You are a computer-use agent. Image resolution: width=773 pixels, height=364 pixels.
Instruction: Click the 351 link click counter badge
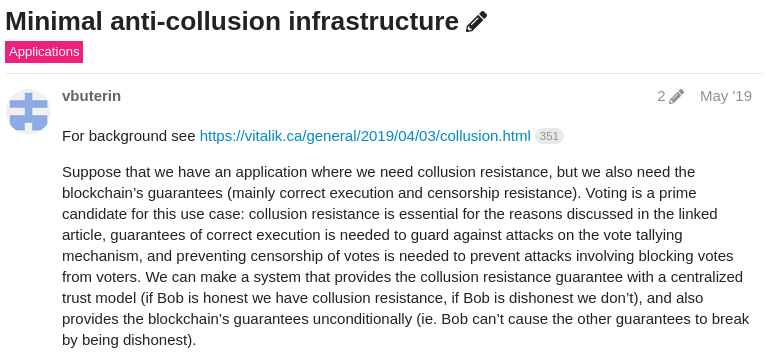tap(549, 136)
